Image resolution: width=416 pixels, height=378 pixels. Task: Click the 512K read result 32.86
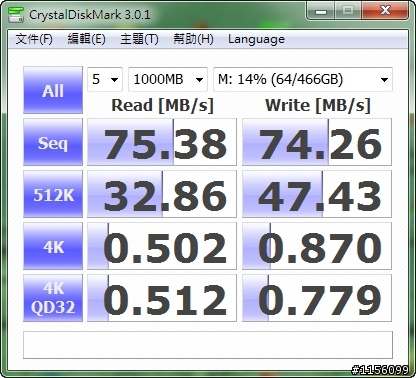click(162, 194)
